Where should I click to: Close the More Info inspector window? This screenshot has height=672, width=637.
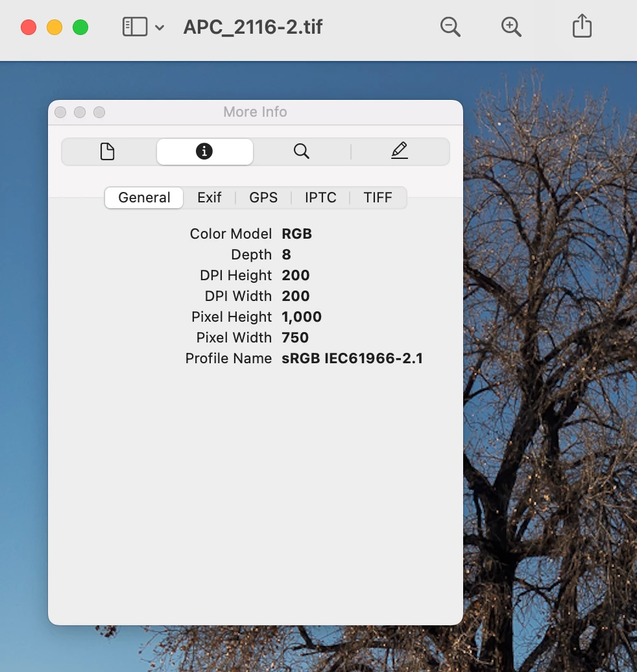(60, 112)
